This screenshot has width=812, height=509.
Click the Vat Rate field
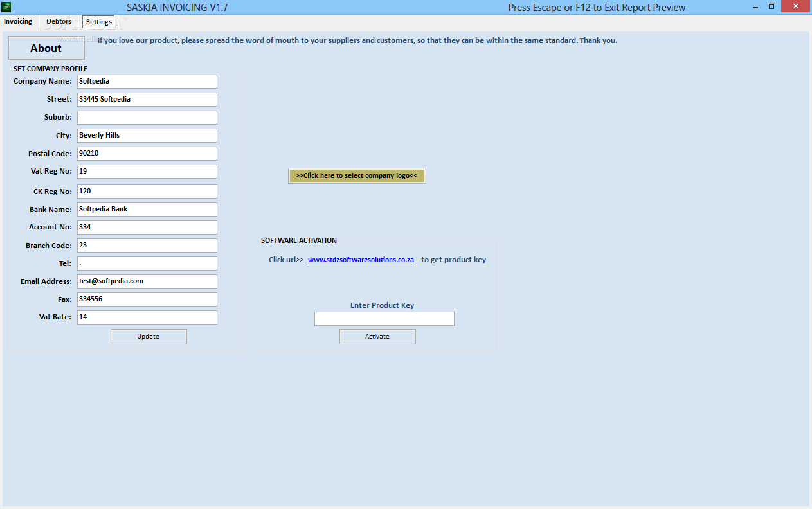point(147,317)
